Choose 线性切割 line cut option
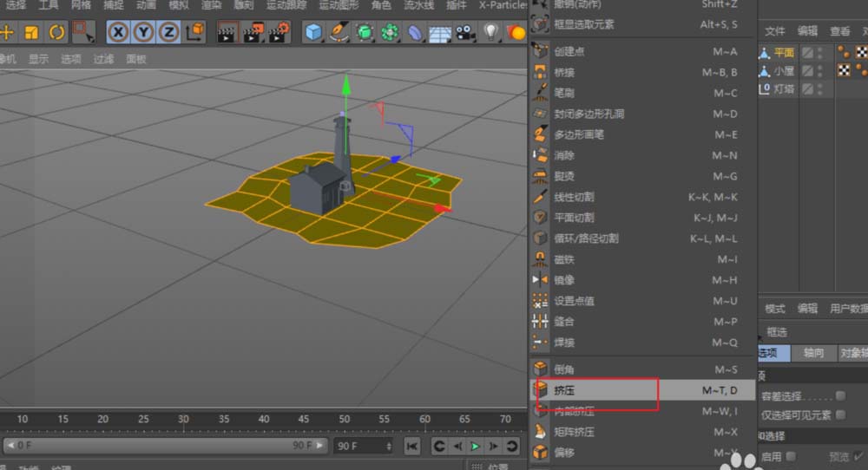Screen dimensions: 868x470 pyautogui.click(x=574, y=197)
